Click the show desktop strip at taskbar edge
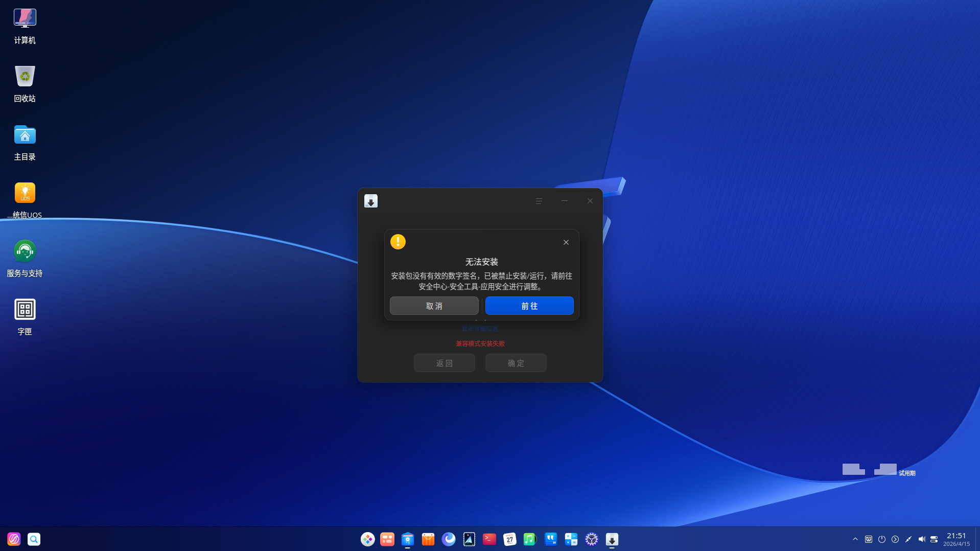The height and width of the screenshot is (551, 980). point(977,539)
